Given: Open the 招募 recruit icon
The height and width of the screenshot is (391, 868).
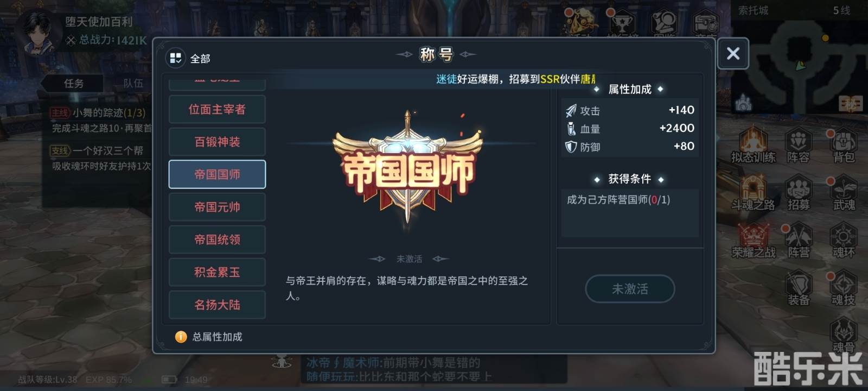Looking at the screenshot, I should pyautogui.click(x=799, y=193).
